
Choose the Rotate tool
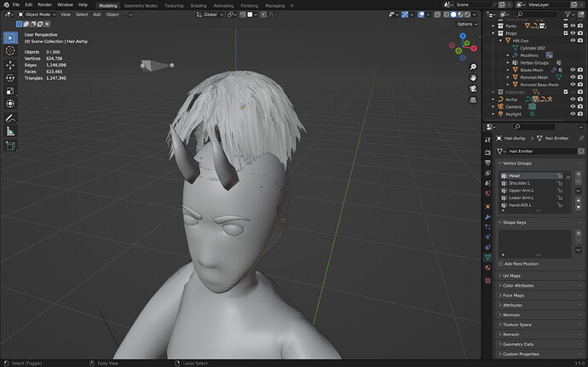(10, 78)
